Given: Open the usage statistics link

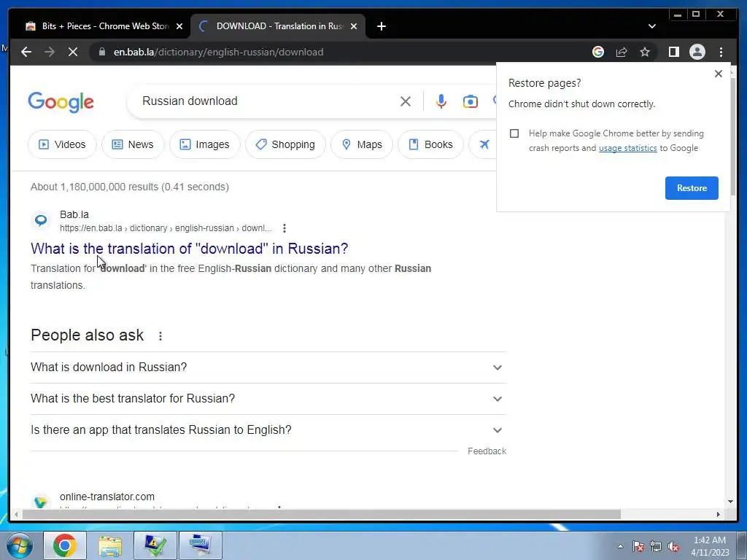Looking at the screenshot, I should click(628, 148).
